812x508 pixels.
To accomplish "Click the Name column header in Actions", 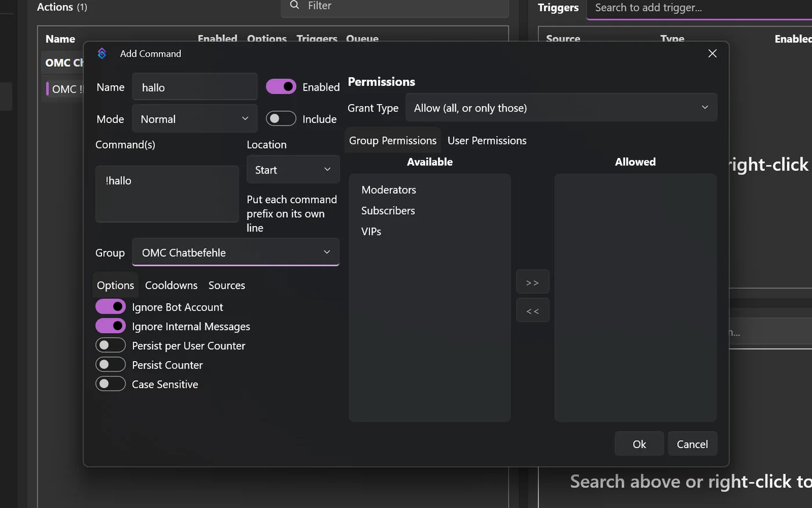I will [60, 39].
